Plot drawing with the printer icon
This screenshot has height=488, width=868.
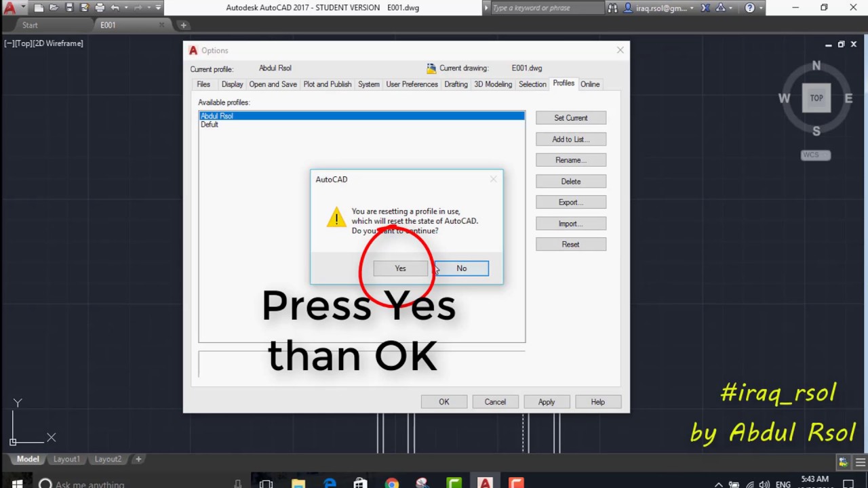[x=100, y=8]
